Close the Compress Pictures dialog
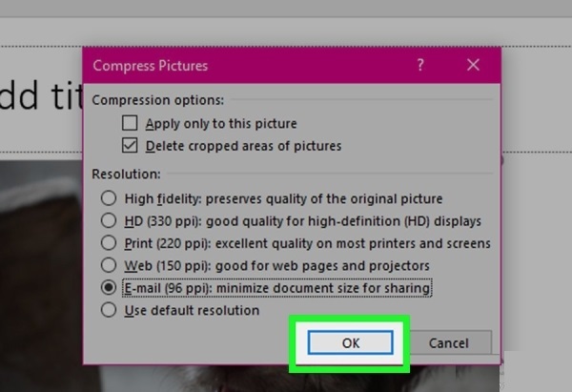572x392 pixels. [474, 66]
